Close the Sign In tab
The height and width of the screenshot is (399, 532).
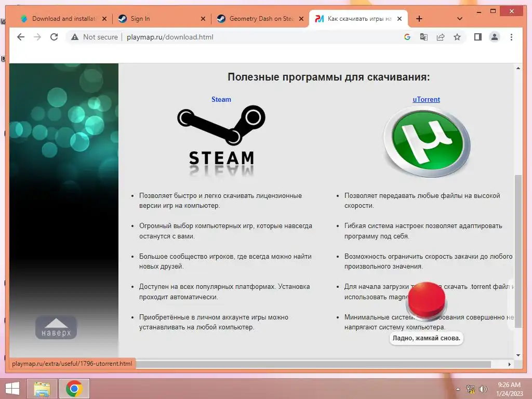click(203, 19)
